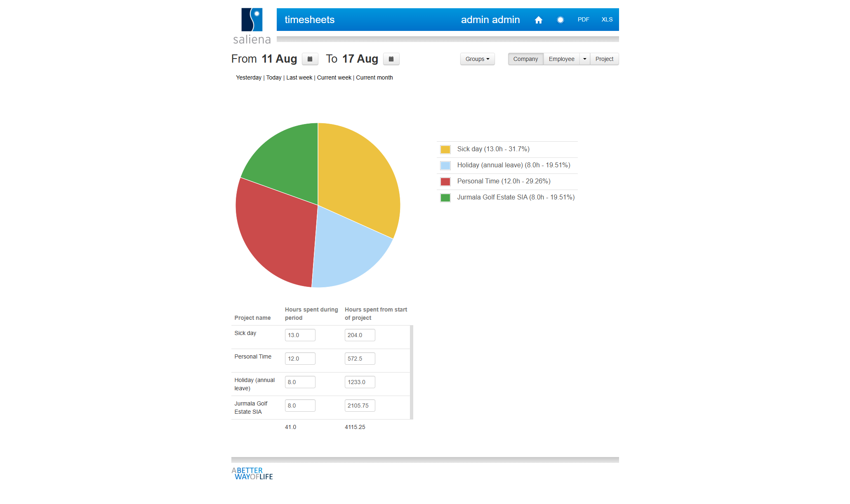Click the home icon in header
The image size is (850, 504).
pyautogui.click(x=538, y=20)
